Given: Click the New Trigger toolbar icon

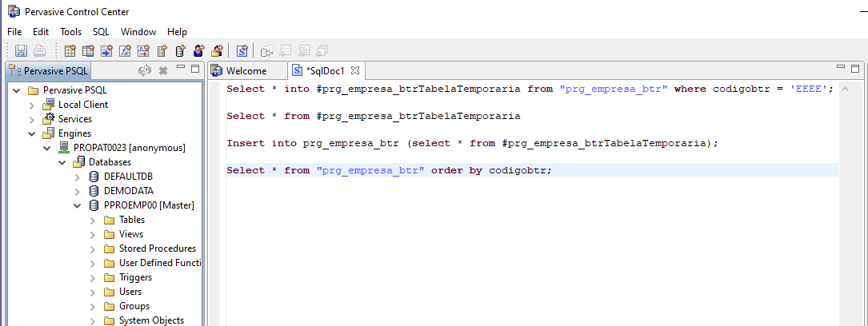Looking at the screenshot, I should click(x=143, y=51).
